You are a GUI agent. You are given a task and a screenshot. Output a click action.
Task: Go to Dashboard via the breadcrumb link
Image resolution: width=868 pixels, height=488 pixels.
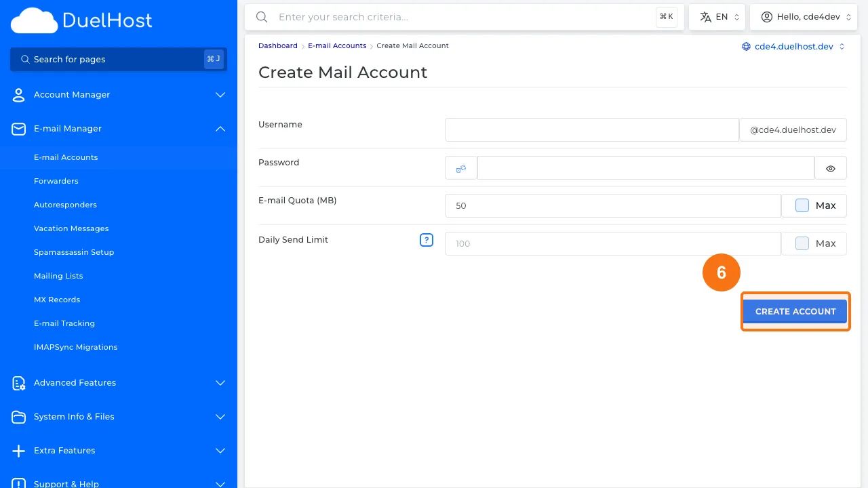(277, 45)
